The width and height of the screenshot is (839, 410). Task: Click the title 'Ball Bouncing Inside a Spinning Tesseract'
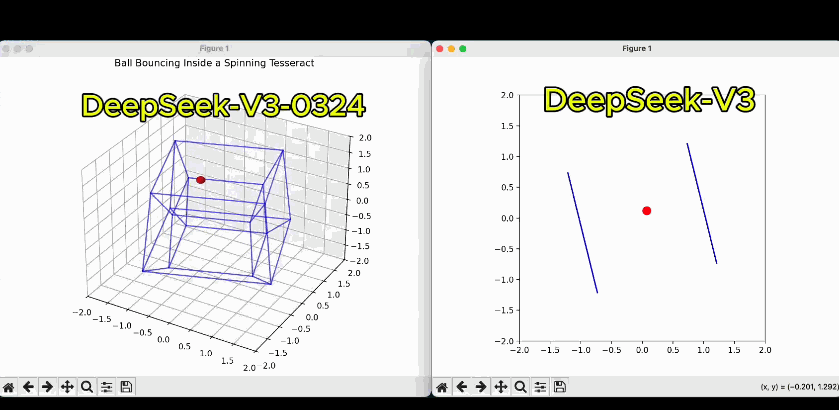tap(214, 63)
